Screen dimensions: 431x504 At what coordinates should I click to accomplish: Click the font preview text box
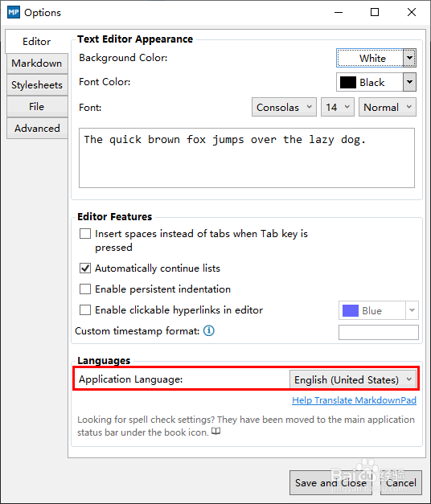247,158
